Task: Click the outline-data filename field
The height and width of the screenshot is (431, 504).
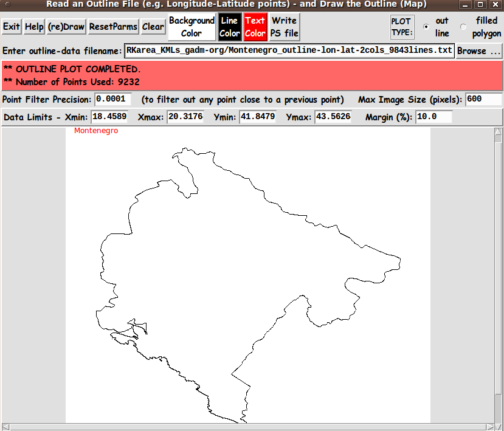Action: [x=289, y=51]
